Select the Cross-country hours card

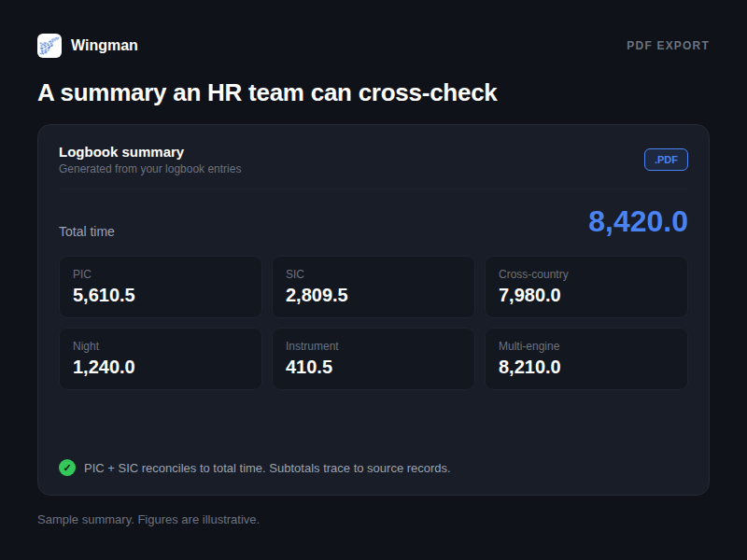pyautogui.click(x=586, y=287)
